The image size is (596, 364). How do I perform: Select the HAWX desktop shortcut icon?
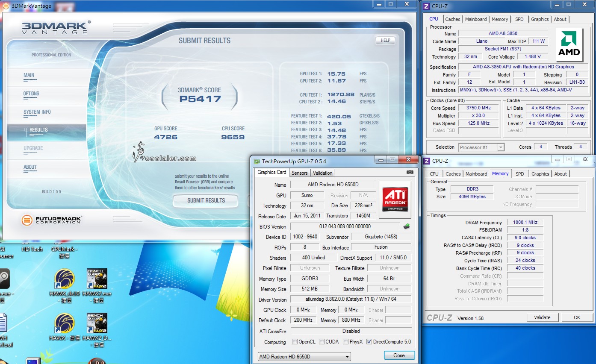65,323
